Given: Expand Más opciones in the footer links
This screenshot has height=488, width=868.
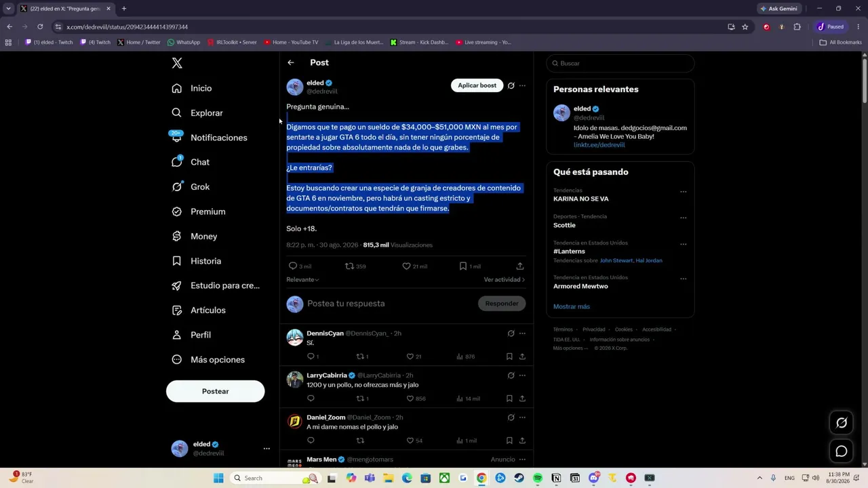Looking at the screenshot, I should pyautogui.click(x=569, y=348).
